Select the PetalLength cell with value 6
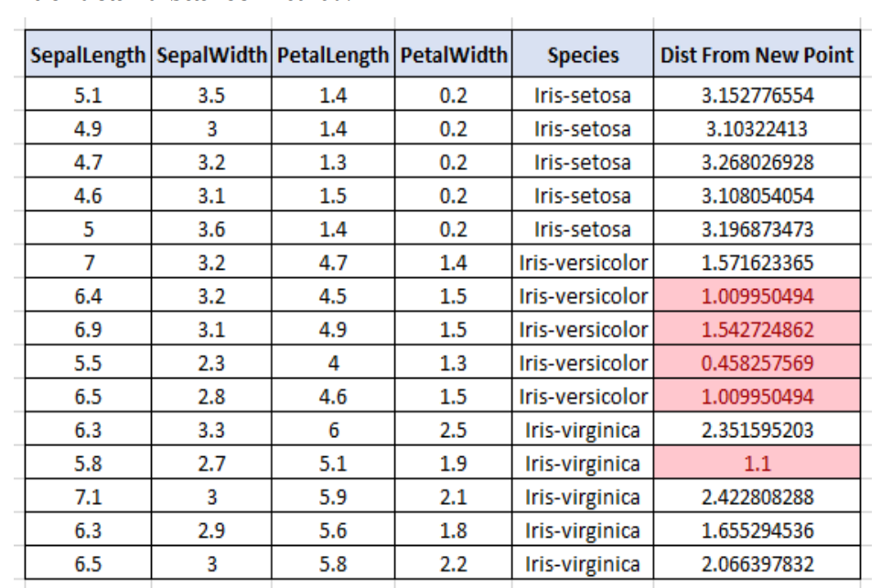Viewport: 881px width, 588px height. click(x=333, y=431)
